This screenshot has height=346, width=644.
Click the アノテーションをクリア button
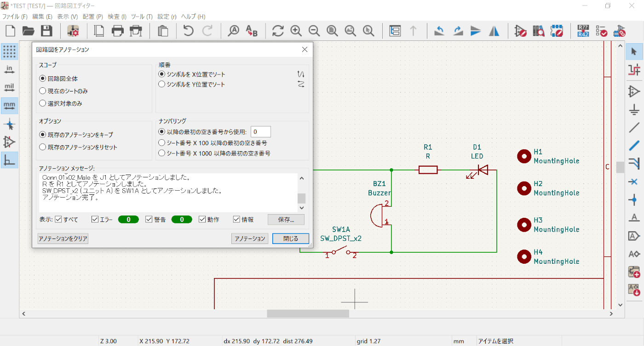point(63,238)
